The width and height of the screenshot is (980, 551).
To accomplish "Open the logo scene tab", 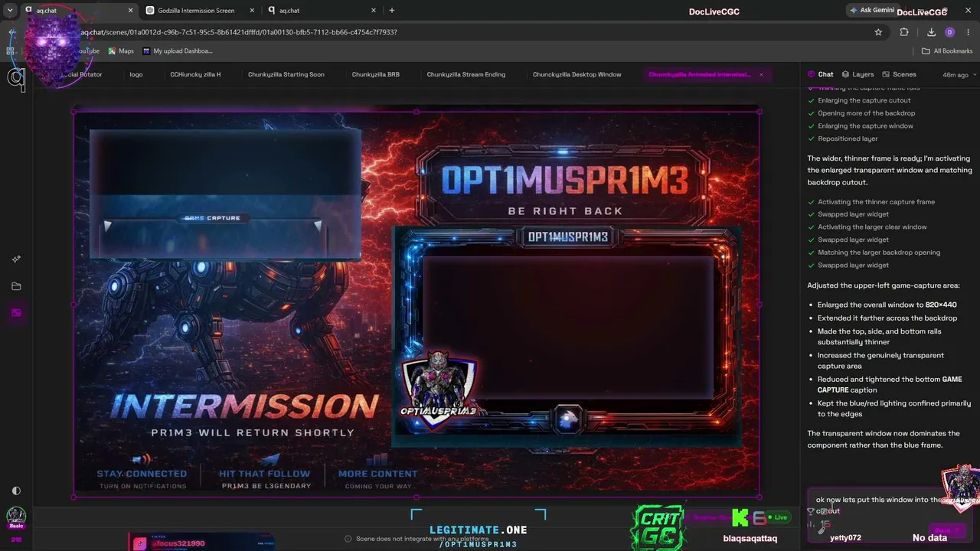I will [x=136, y=74].
